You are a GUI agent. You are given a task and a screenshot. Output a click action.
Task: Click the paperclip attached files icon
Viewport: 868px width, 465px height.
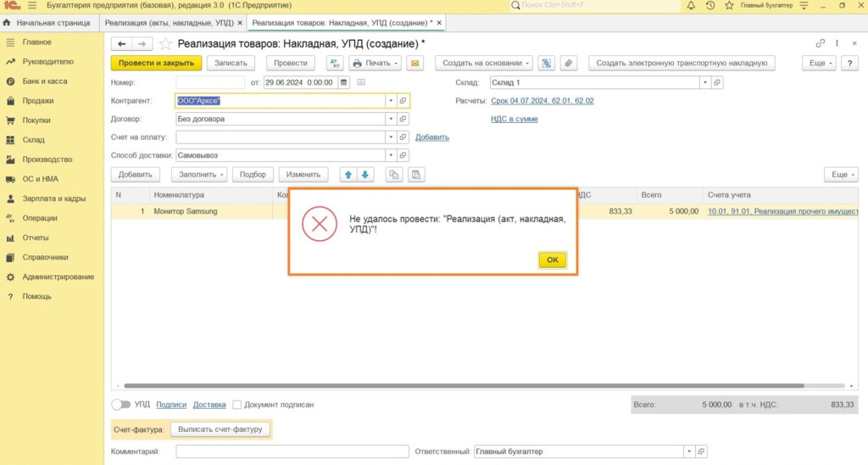569,63
